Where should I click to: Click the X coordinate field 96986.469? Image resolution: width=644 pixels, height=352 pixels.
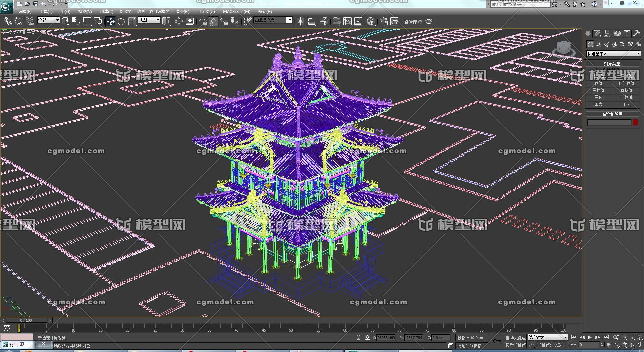pyautogui.click(x=386, y=338)
